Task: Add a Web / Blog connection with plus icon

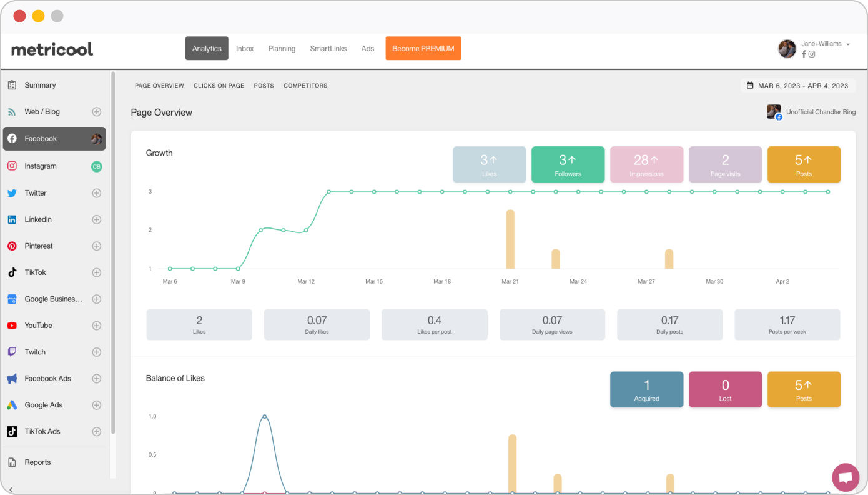Action: pos(97,112)
